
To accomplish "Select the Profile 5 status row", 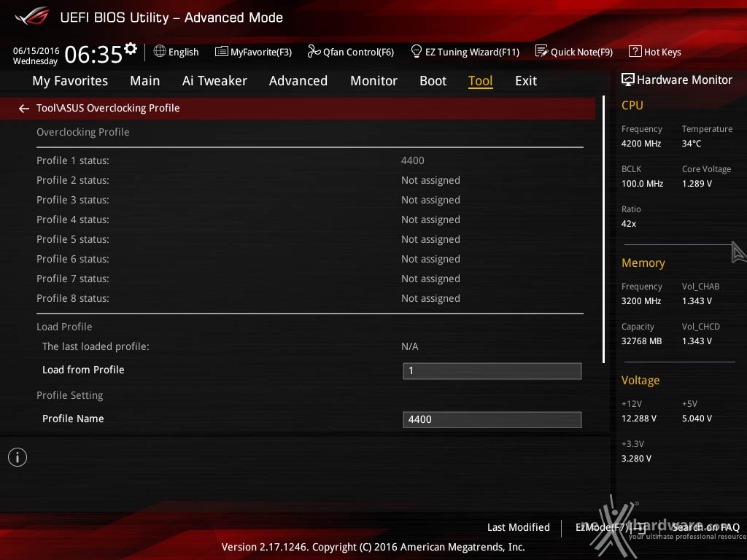I will click(309, 239).
